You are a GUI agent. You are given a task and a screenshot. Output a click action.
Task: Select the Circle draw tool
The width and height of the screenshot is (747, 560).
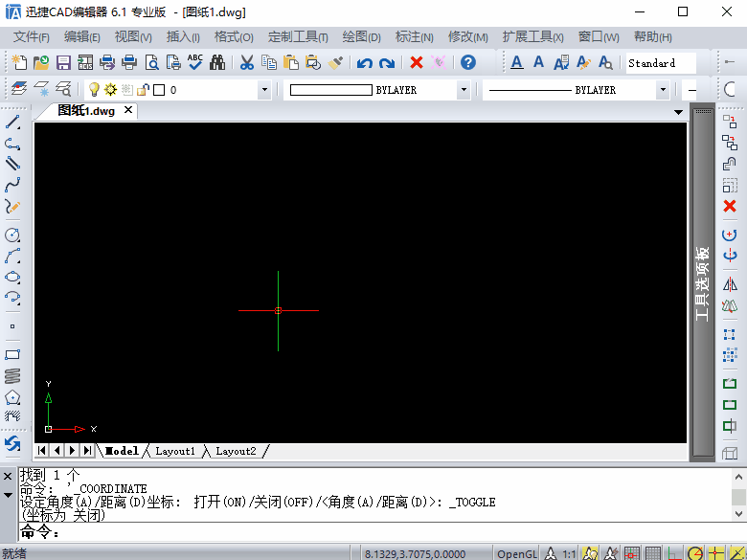(12, 235)
